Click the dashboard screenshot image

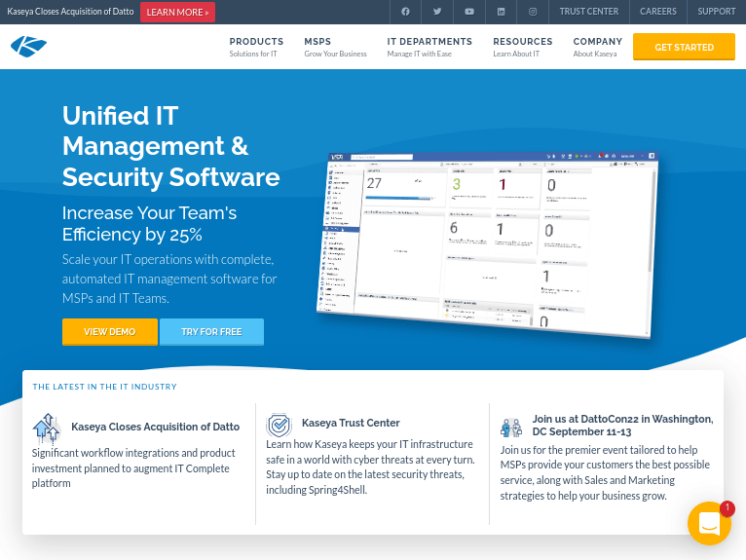(487, 243)
